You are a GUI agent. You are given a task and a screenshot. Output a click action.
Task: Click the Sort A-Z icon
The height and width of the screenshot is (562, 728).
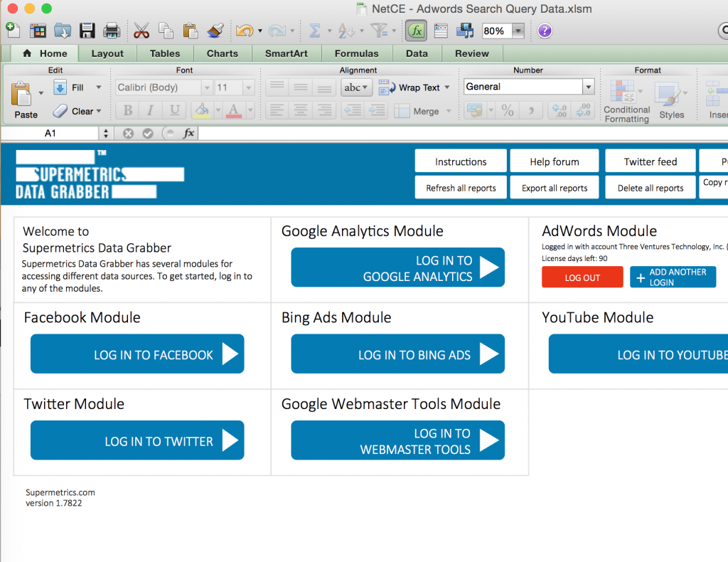(x=346, y=31)
